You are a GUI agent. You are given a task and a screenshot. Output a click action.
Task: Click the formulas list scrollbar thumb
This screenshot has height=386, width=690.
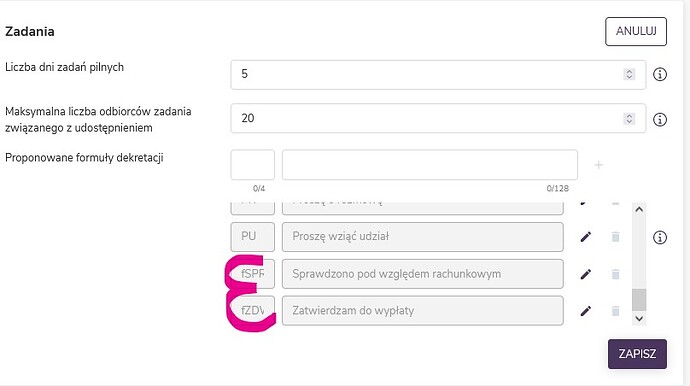pyautogui.click(x=639, y=300)
